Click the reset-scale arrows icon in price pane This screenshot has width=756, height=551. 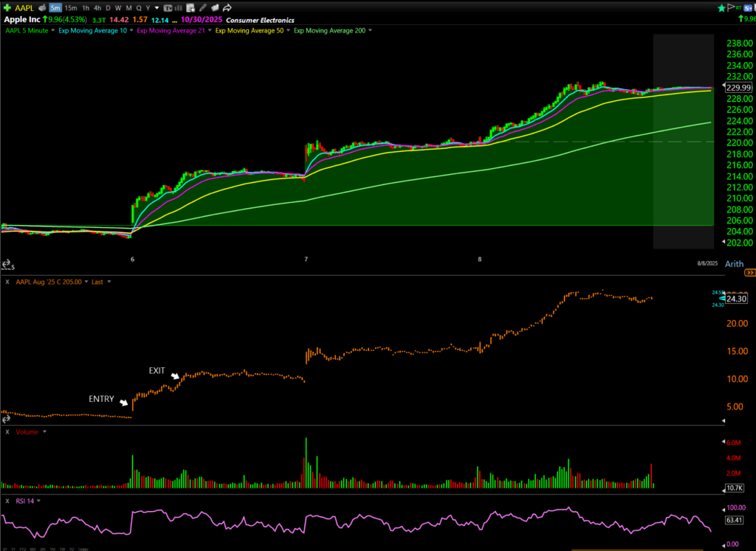coord(6,263)
